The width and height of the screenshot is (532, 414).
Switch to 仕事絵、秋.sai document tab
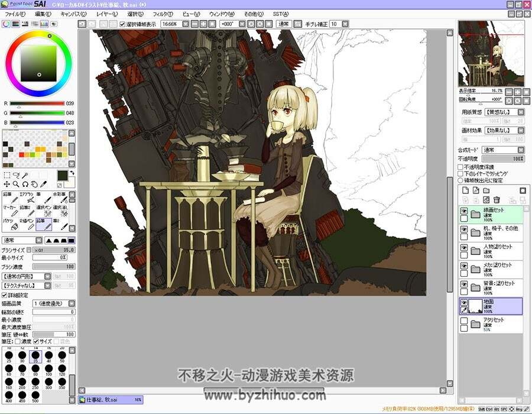coord(111,400)
